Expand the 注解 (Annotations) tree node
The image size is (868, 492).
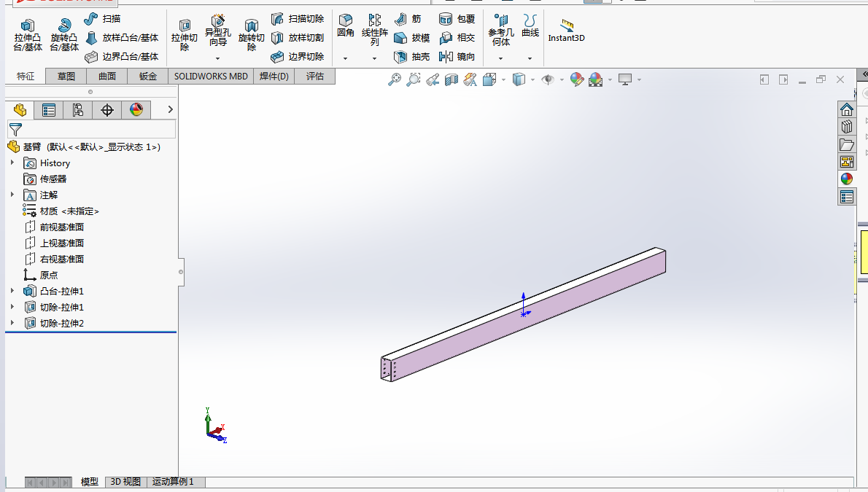coord(12,195)
